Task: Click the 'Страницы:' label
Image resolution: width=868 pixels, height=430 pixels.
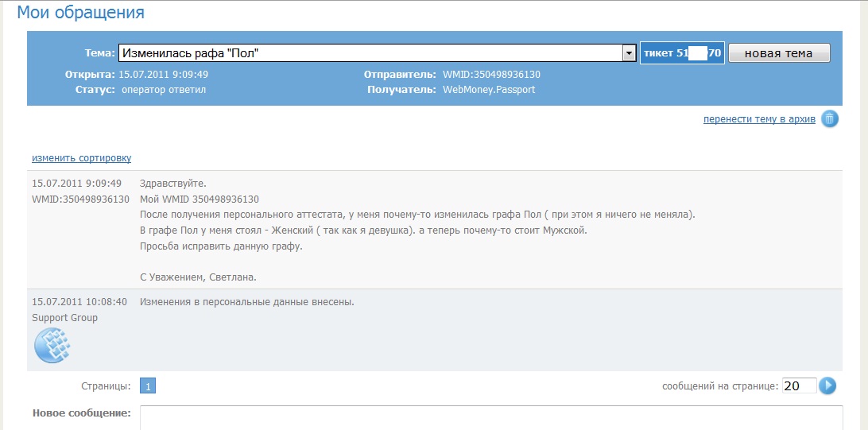Action: click(106, 385)
